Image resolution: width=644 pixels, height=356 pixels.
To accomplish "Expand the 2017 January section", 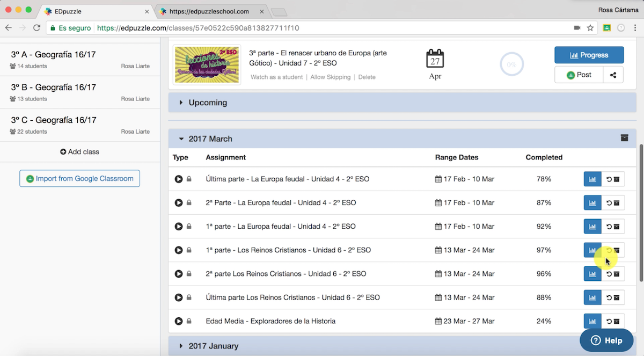I will point(213,346).
